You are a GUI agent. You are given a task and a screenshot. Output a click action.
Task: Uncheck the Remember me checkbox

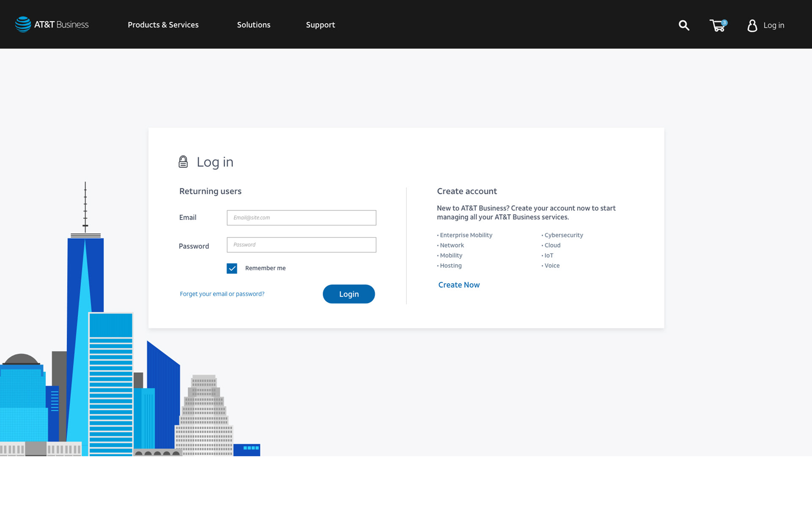[x=232, y=268]
